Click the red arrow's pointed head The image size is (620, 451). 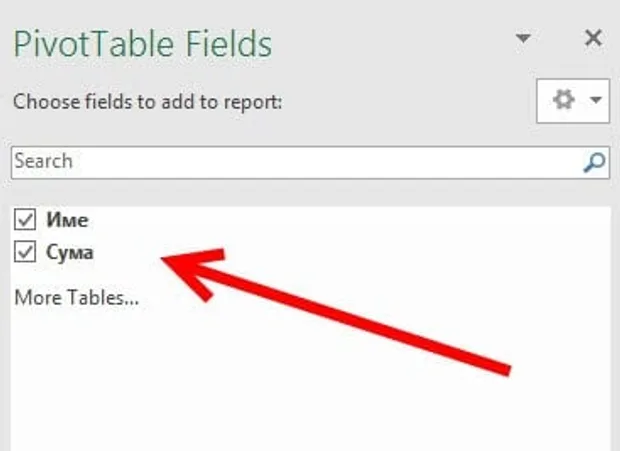[x=174, y=262]
